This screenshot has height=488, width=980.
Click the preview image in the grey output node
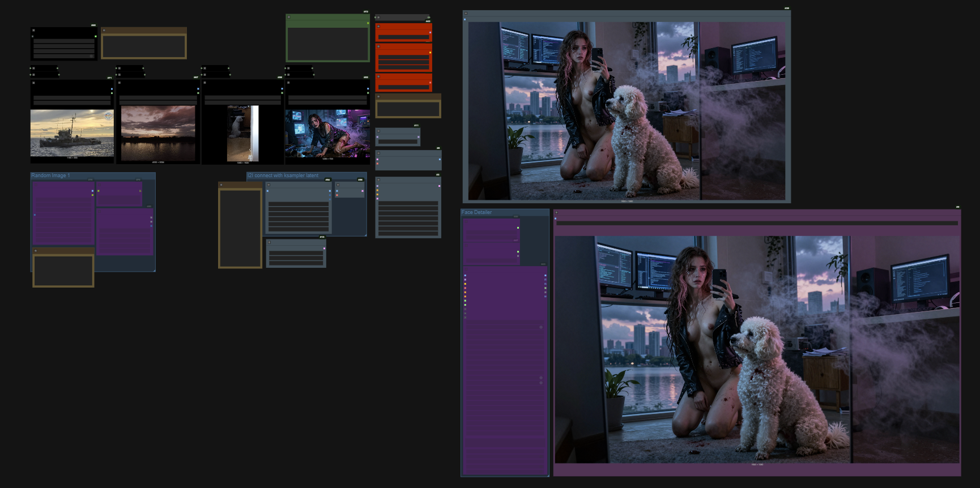[627, 111]
